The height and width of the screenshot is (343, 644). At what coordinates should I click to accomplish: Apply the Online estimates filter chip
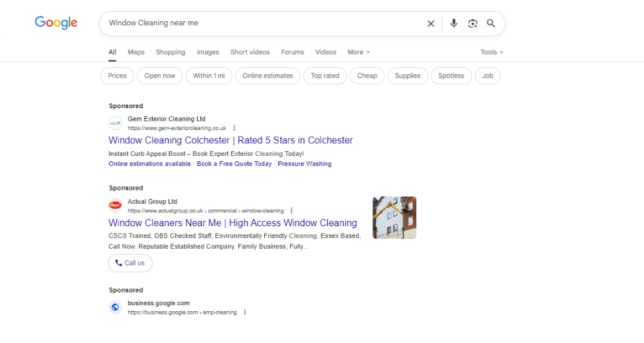click(x=268, y=76)
